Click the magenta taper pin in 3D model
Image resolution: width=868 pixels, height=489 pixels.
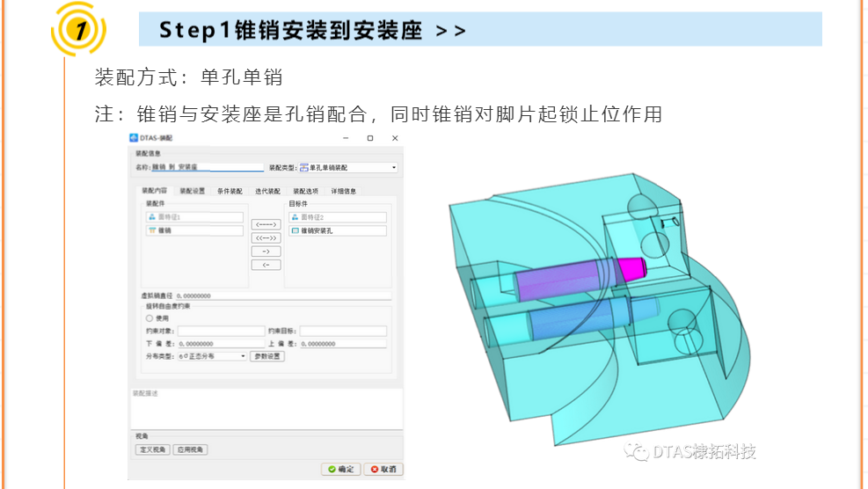[631, 266]
